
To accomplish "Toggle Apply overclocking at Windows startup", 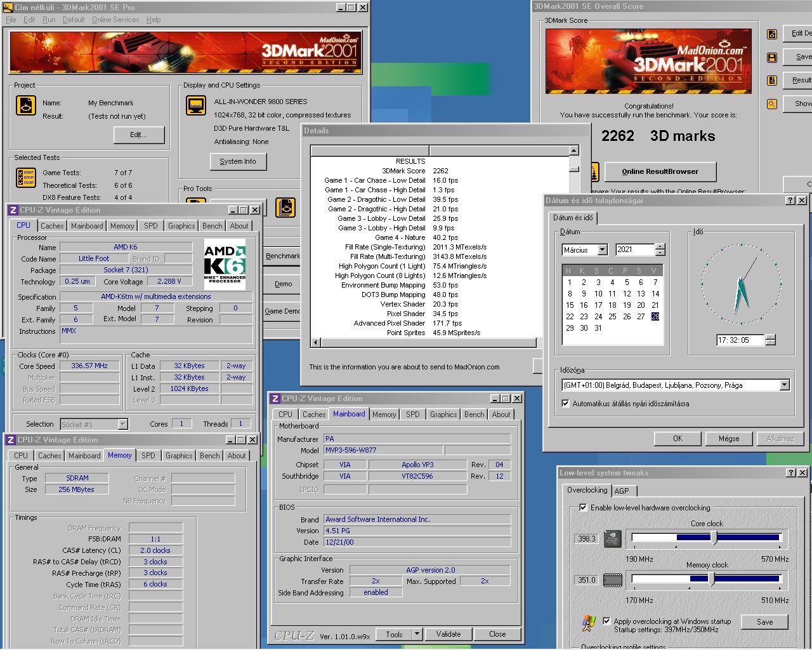I will (x=606, y=621).
